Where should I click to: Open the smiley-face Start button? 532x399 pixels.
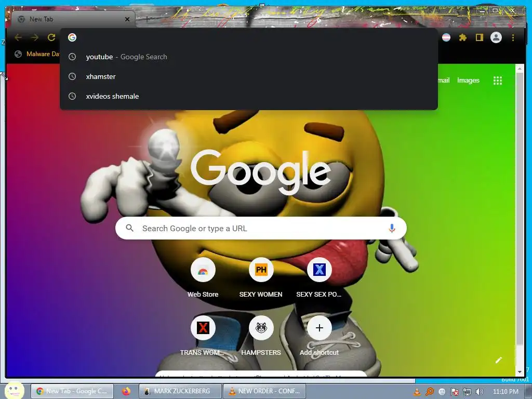tap(14, 390)
